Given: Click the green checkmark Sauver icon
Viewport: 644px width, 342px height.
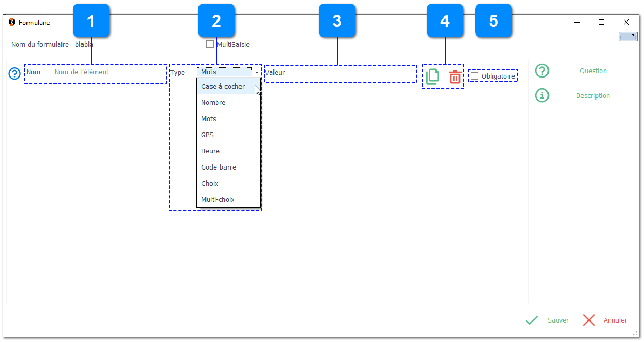Looking at the screenshot, I should tap(532, 320).
